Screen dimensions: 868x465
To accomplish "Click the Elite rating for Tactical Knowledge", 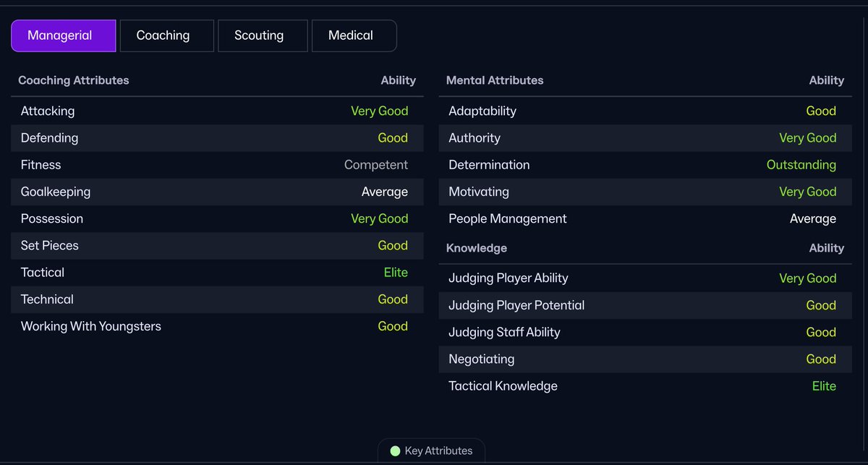I will pos(824,386).
